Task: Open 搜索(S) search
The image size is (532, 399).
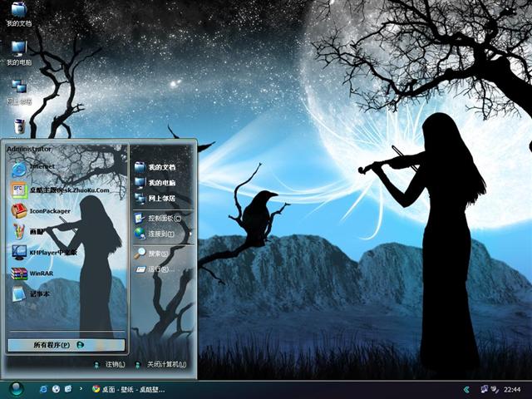Action: 151,254
